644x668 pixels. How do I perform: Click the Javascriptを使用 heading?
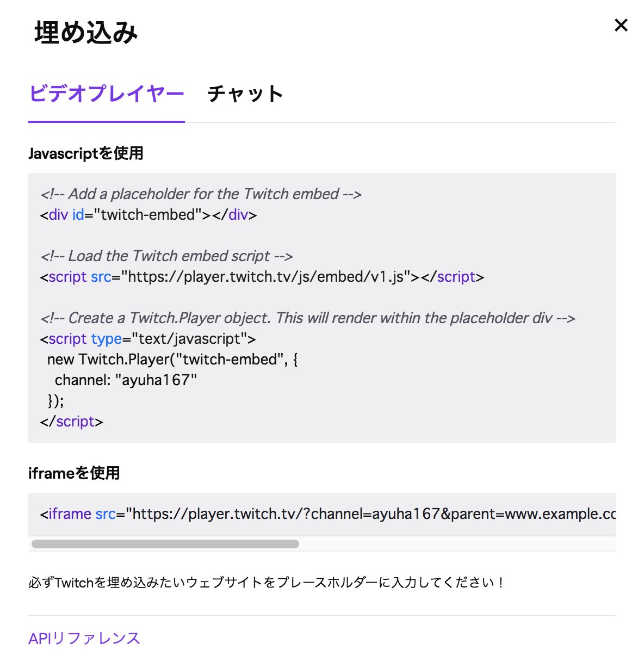86,153
